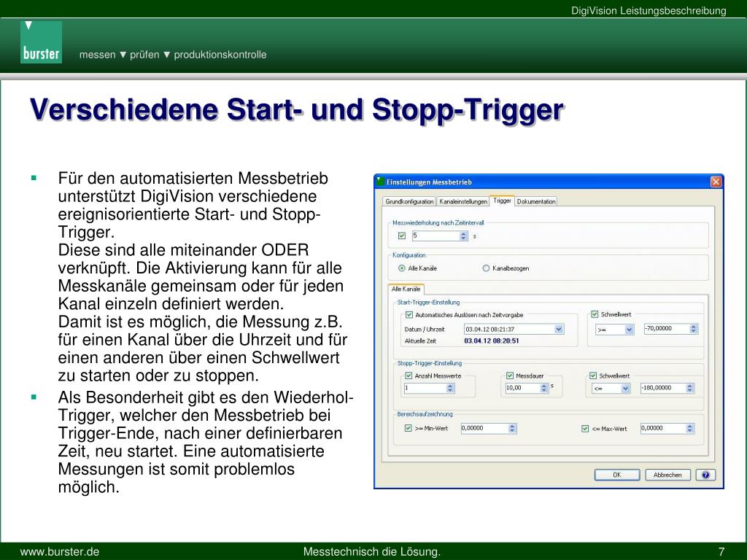Image resolution: width=747 pixels, height=560 pixels.
Task: Select the Trigger tab
Action: (x=502, y=201)
